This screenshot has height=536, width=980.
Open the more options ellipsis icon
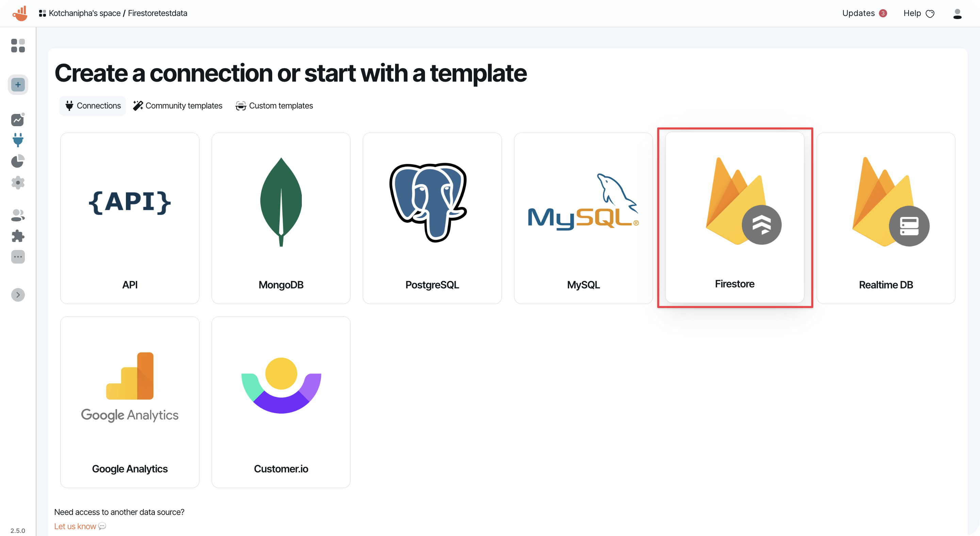[17, 257]
